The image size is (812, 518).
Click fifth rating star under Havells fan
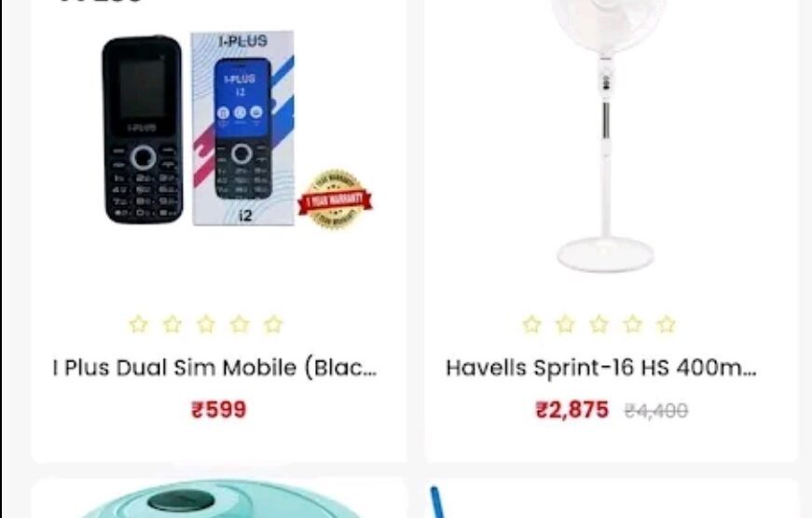[667, 324]
